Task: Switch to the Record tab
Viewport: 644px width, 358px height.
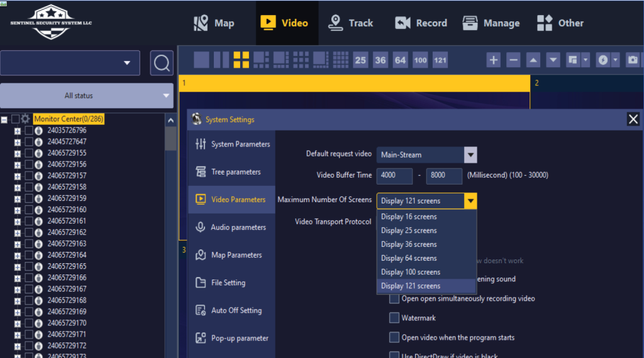Action: click(x=421, y=23)
